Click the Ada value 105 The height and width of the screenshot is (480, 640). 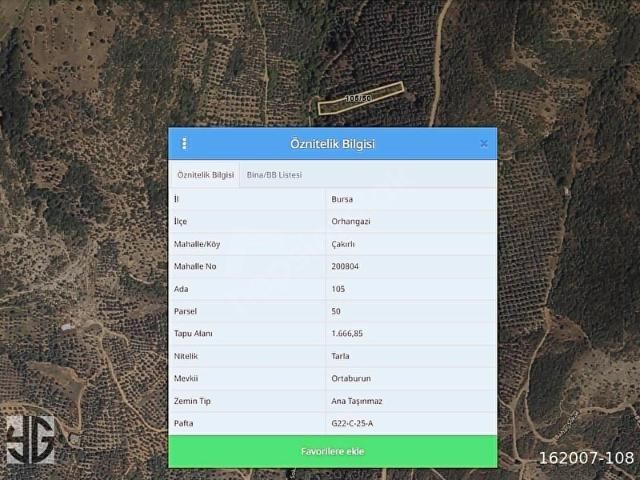338,289
